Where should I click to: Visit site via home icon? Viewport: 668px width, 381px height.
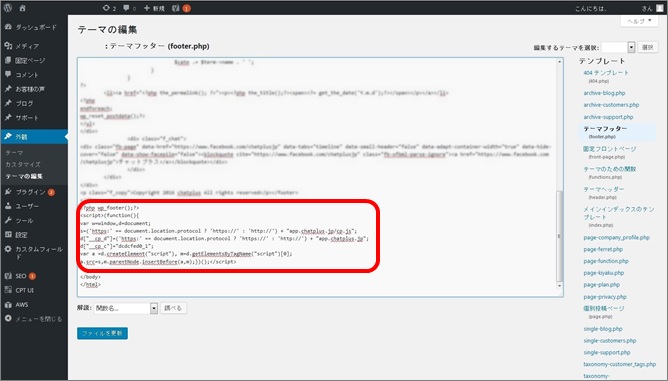coord(23,8)
